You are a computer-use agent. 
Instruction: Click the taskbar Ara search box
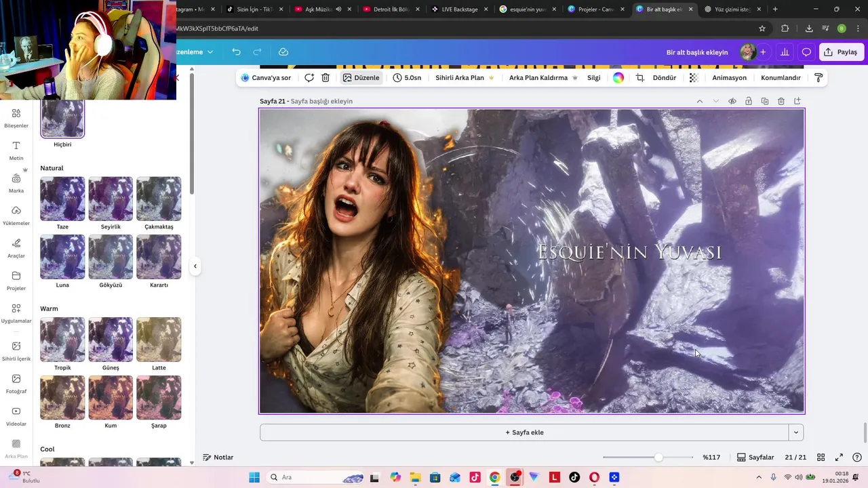[x=317, y=477]
